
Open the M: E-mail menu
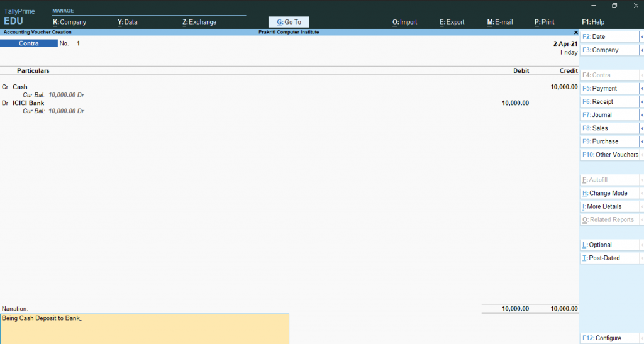tap(499, 22)
